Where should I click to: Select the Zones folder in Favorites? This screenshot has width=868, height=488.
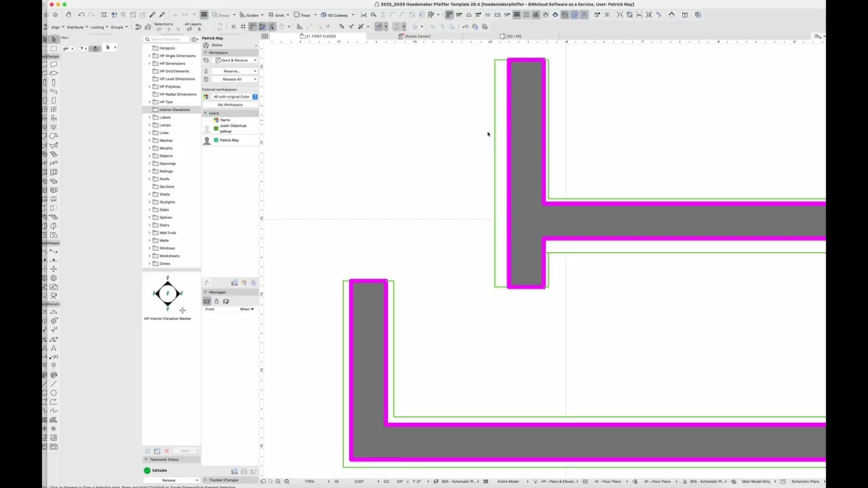(x=165, y=264)
